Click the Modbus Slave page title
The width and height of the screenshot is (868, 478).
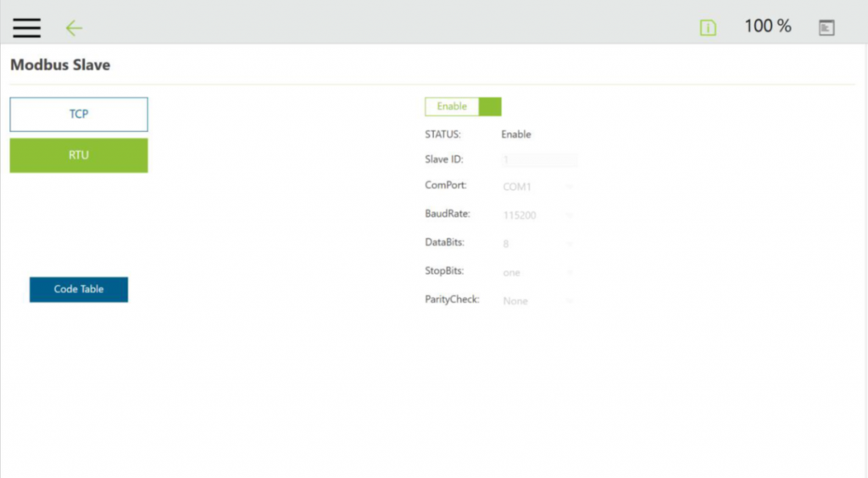(x=60, y=64)
